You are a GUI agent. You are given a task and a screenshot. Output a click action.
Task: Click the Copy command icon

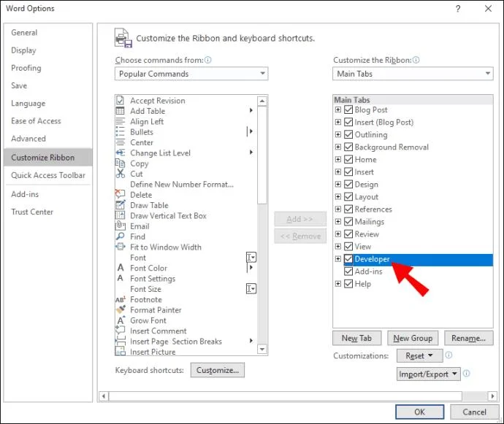[x=121, y=163]
